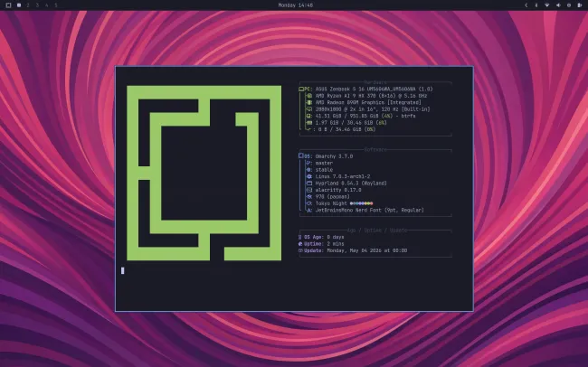Select text "0 B / 34.46 GiB"
The height and width of the screenshot is (367, 588).
coord(339,129)
